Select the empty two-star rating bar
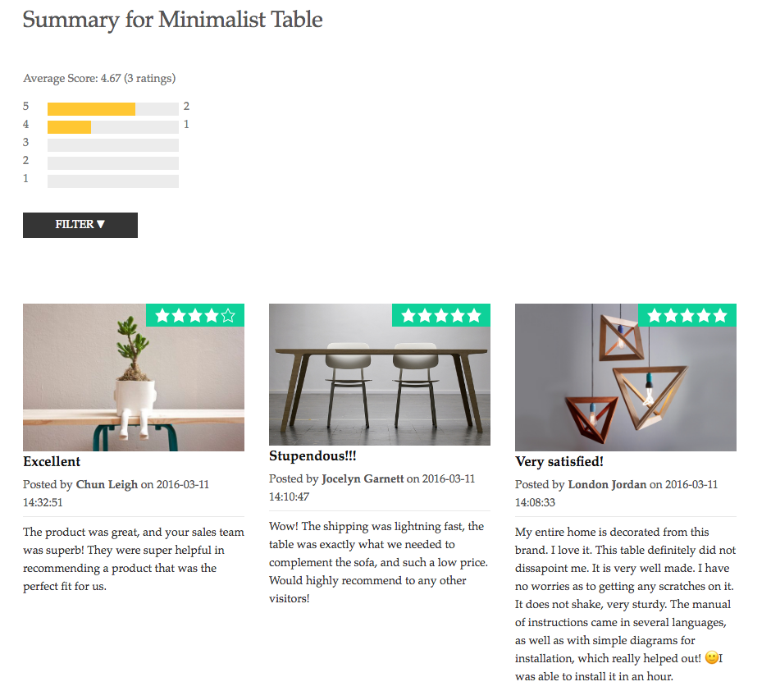The height and width of the screenshot is (700, 771). [113, 162]
